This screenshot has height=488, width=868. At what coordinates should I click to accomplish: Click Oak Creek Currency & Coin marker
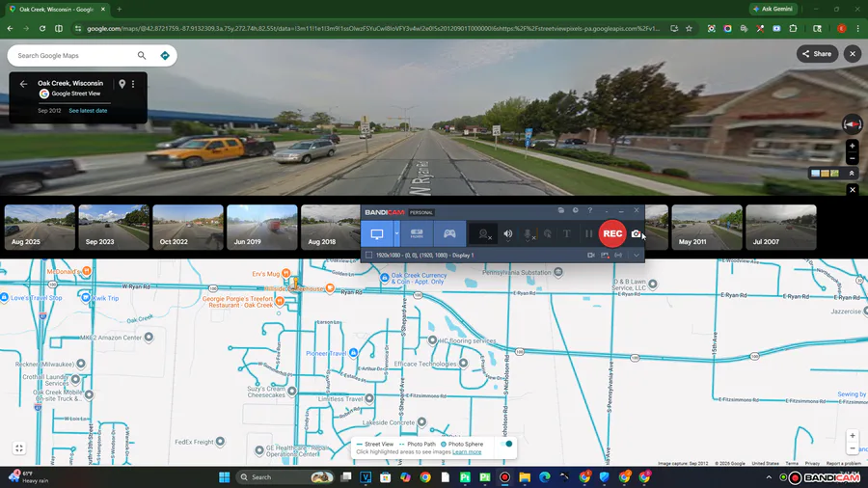pos(384,278)
